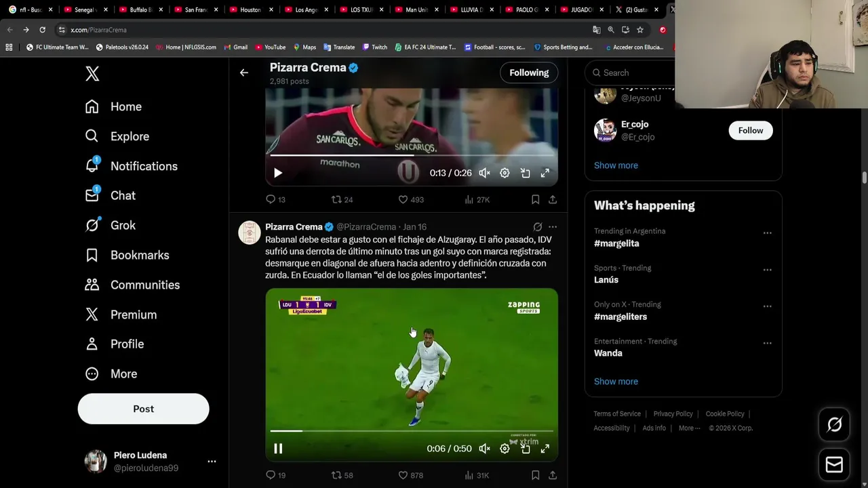The height and width of the screenshot is (488, 868).
Task: Open Grok in sidebar
Action: (110, 225)
